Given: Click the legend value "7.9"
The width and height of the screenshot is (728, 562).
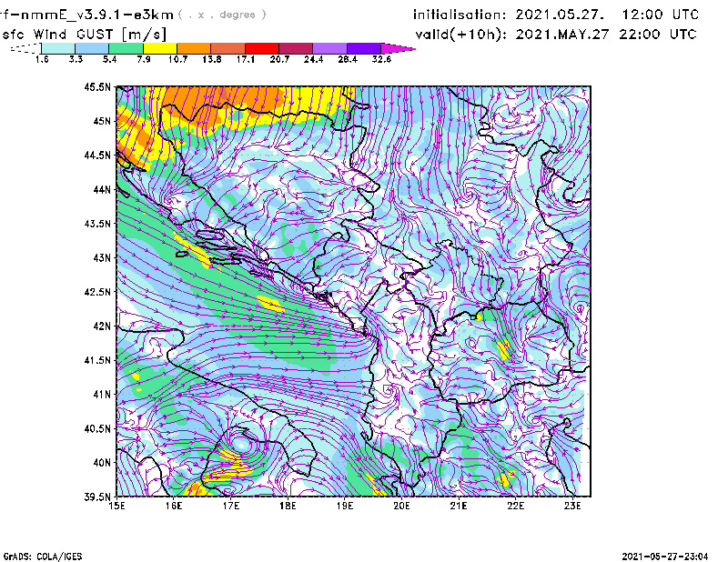Looking at the screenshot, I should [144, 59].
